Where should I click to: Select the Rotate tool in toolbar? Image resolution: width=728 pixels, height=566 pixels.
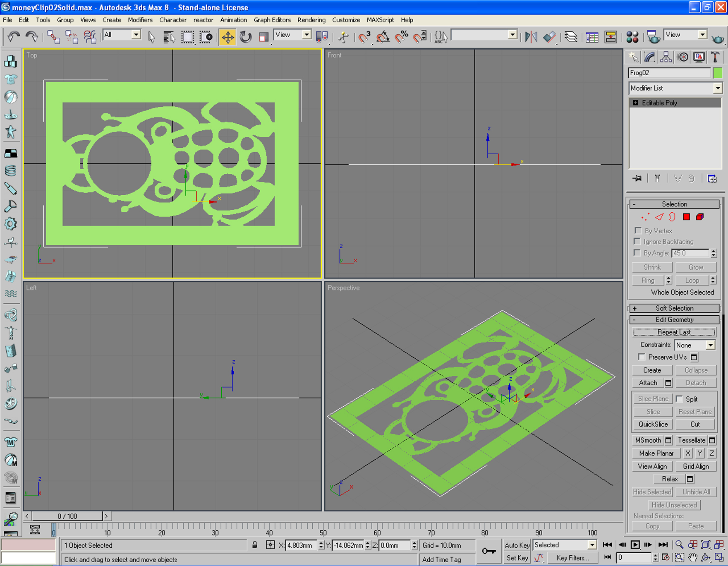246,37
